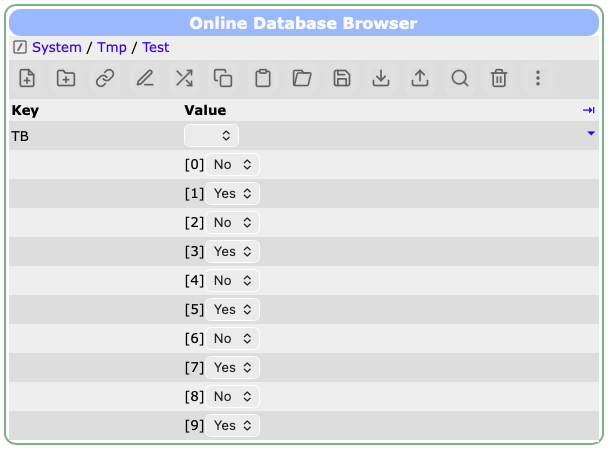
Task: Click the upload arrow icon
Action: pos(420,78)
